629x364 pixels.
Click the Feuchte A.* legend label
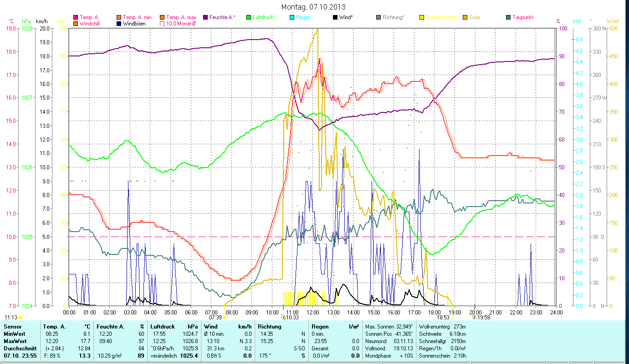click(223, 17)
